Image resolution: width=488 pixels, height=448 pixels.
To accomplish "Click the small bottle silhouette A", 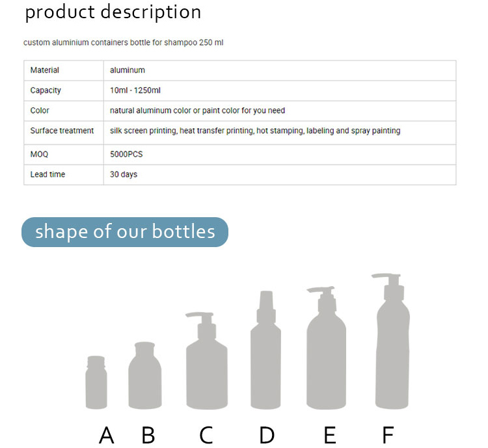I will click(96, 382).
